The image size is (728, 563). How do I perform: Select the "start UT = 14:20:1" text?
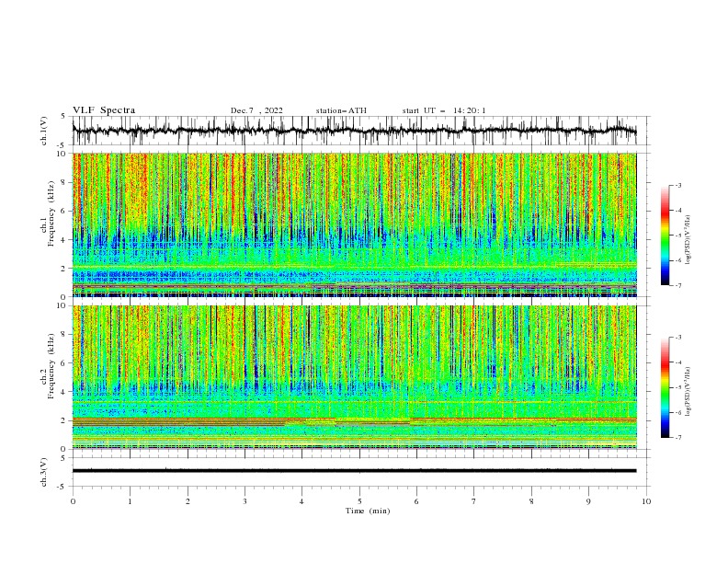(444, 110)
